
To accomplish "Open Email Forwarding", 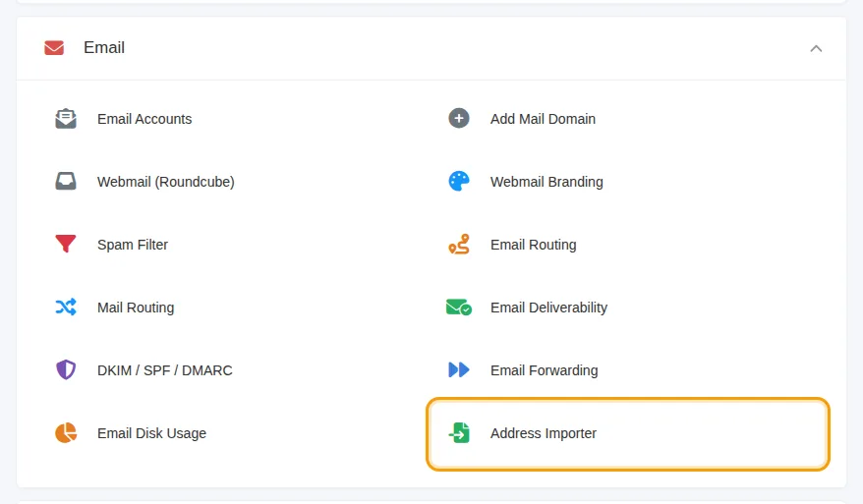I will pyautogui.click(x=544, y=370).
